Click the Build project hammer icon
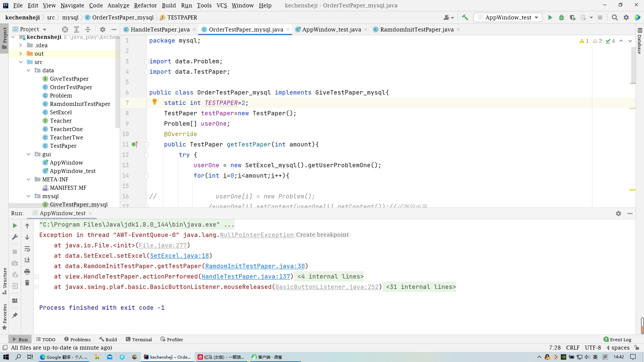 (465, 17)
